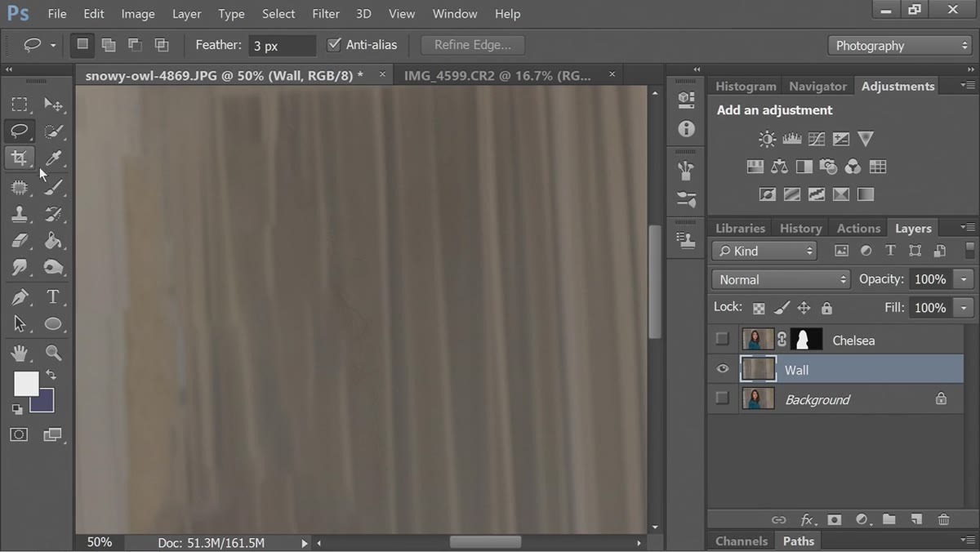The height and width of the screenshot is (552, 980).
Task: Click the Refine Edge button
Action: pos(473,45)
